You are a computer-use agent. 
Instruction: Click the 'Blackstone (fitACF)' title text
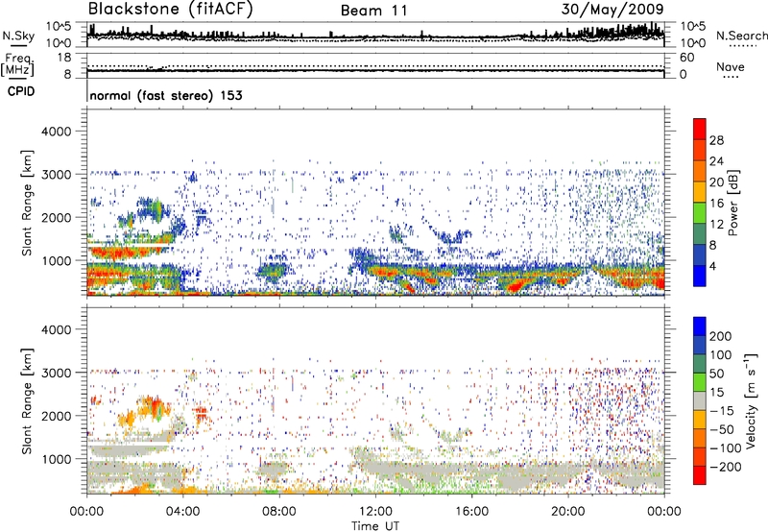pyautogui.click(x=170, y=10)
